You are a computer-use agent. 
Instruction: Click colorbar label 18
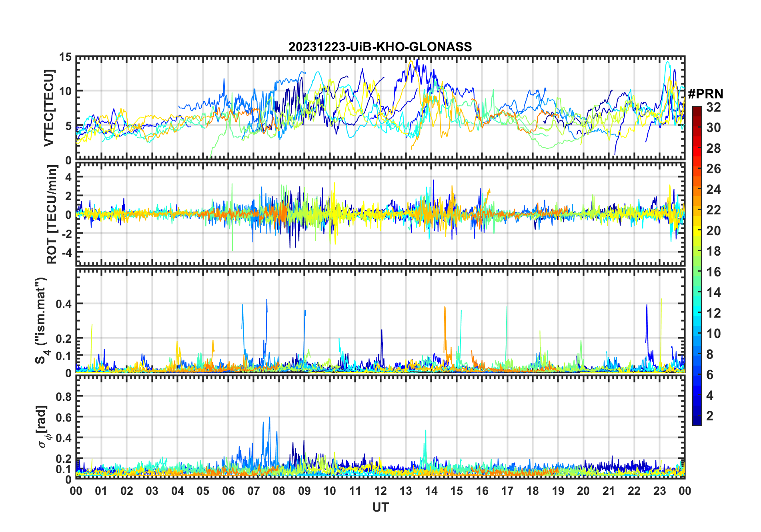pyautogui.click(x=714, y=251)
